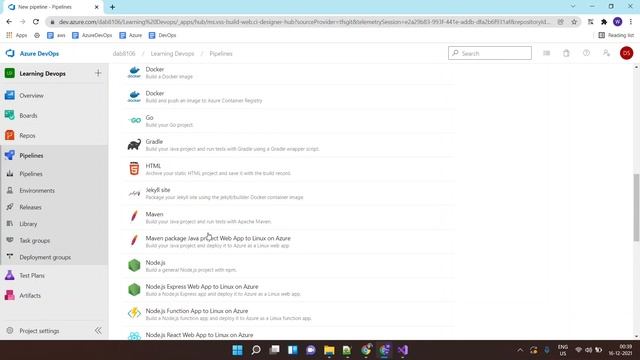The width and height of the screenshot is (640, 360).
Task: Open the user settings icon in header
Action: coord(606,53)
